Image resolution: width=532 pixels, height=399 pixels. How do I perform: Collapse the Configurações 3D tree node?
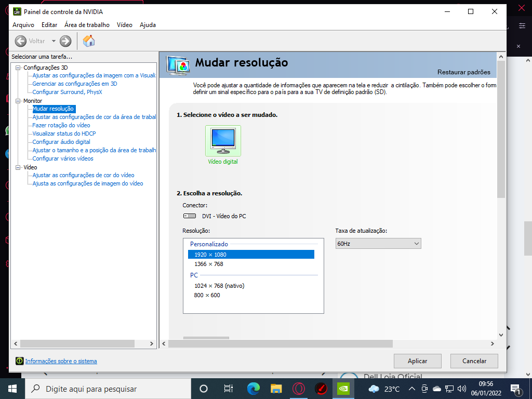pyautogui.click(x=18, y=68)
